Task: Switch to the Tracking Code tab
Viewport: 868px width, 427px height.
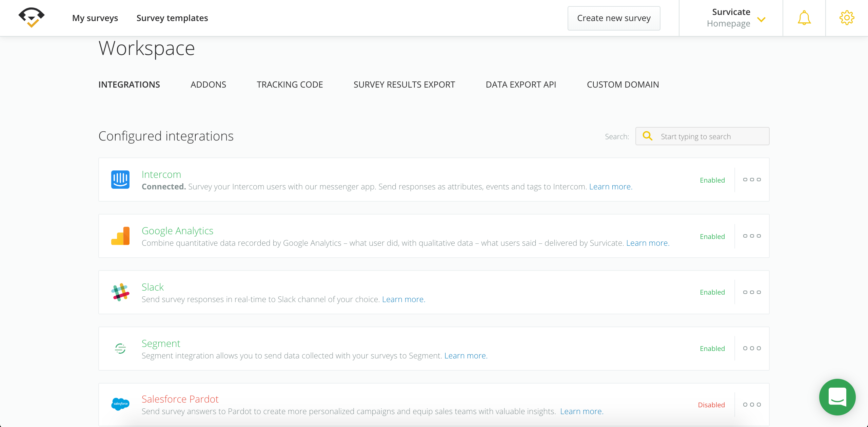Action: 290,85
